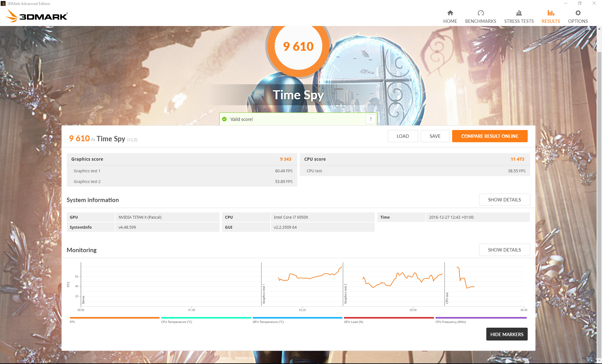Screen dimensions: 602x364
Task: Toggle the GPU Temperature legend bar
Action: pos(297,318)
